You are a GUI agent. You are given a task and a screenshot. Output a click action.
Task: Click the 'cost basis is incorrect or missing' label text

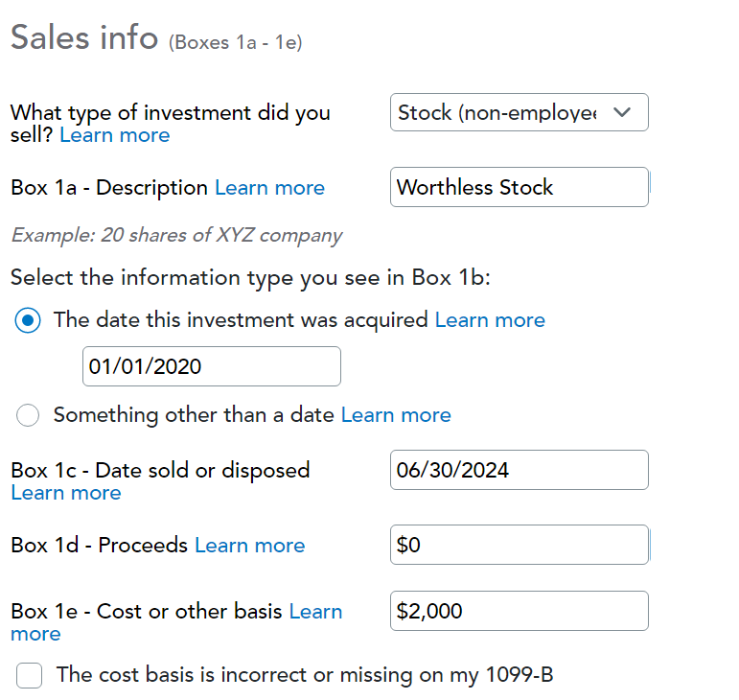(305, 675)
